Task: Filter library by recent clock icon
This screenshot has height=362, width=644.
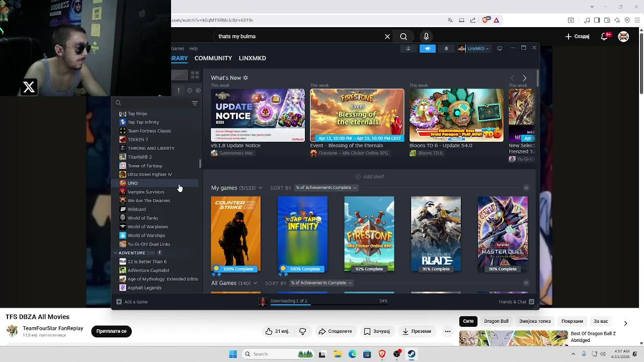Action: (x=190, y=90)
